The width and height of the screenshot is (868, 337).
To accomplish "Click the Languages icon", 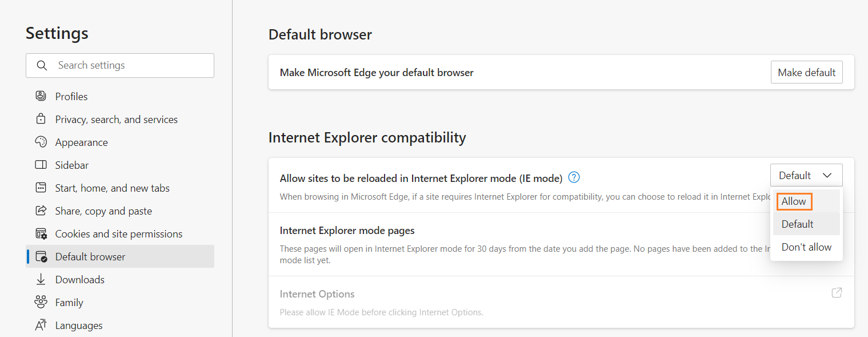I will (x=41, y=325).
